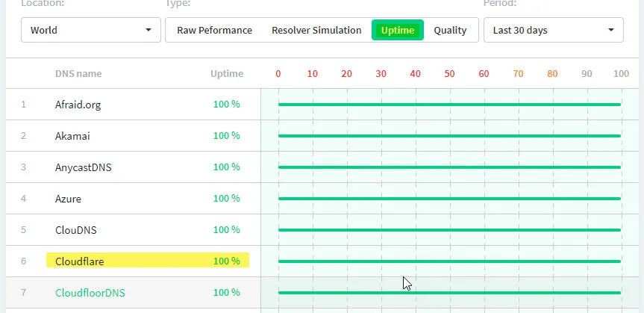
Task: Select the Uptime type tab
Action: point(398,30)
